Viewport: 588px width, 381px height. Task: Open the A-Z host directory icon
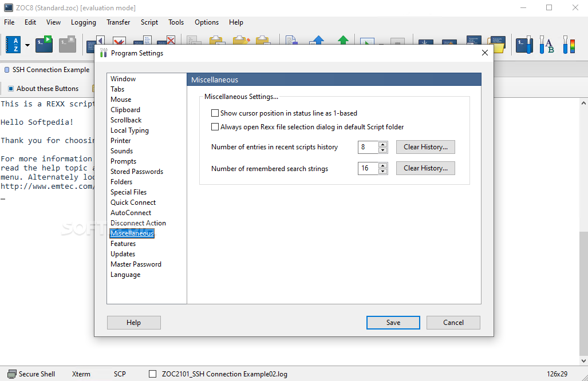click(x=13, y=45)
